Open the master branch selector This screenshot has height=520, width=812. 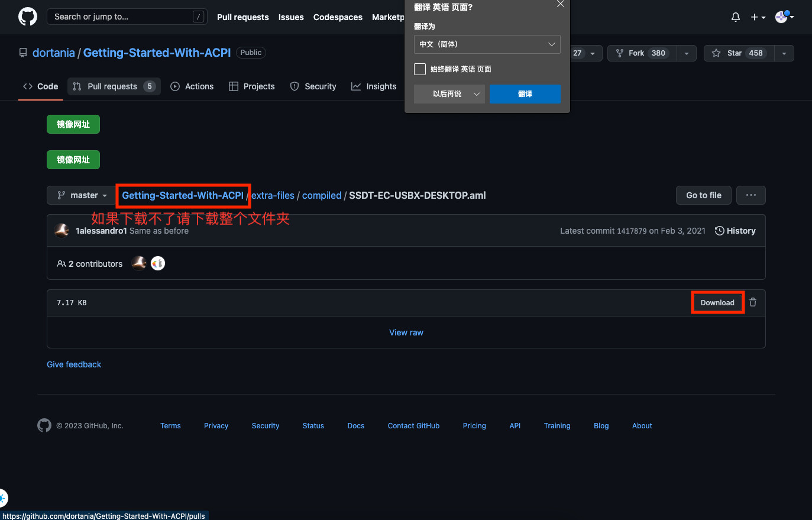tap(82, 195)
